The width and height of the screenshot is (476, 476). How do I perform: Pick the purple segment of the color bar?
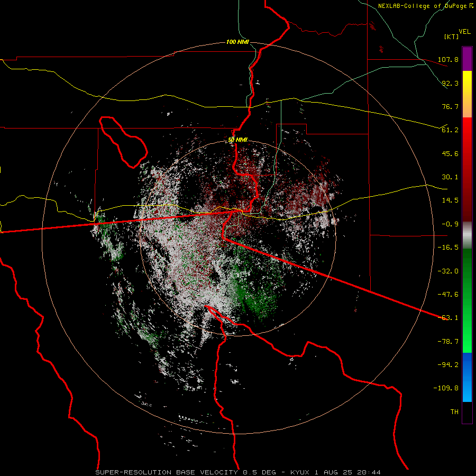click(467, 59)
